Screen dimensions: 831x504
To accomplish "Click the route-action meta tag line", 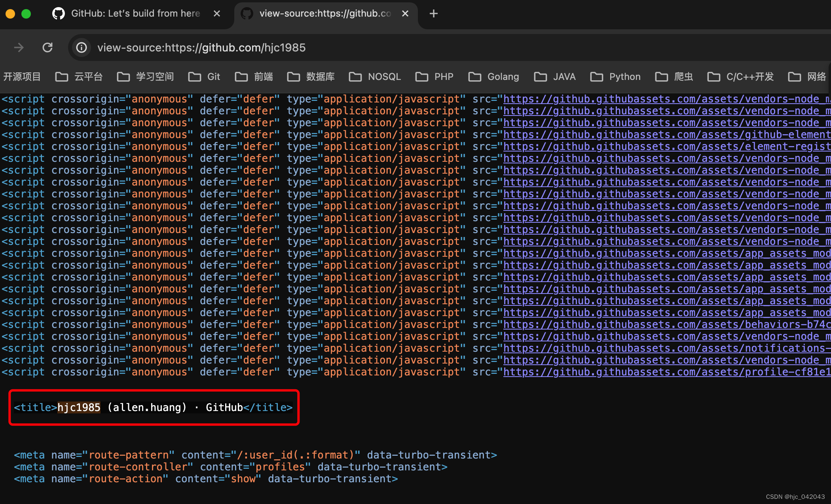I will click(206, 479).
